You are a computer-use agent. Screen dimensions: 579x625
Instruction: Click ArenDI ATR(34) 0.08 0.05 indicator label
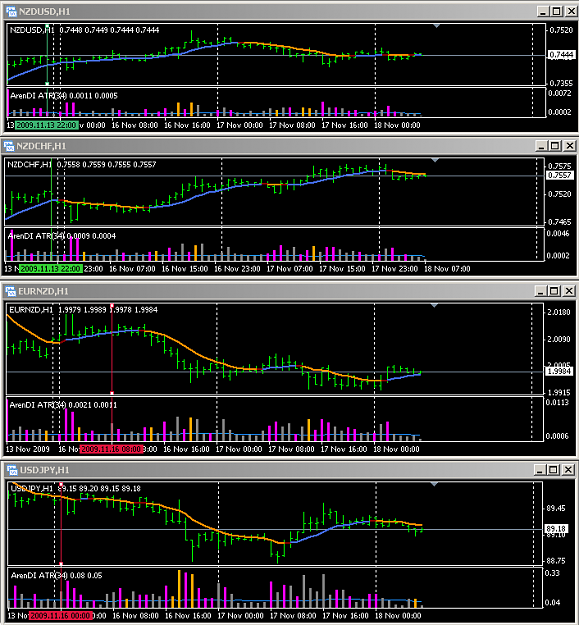pos(57,575)
